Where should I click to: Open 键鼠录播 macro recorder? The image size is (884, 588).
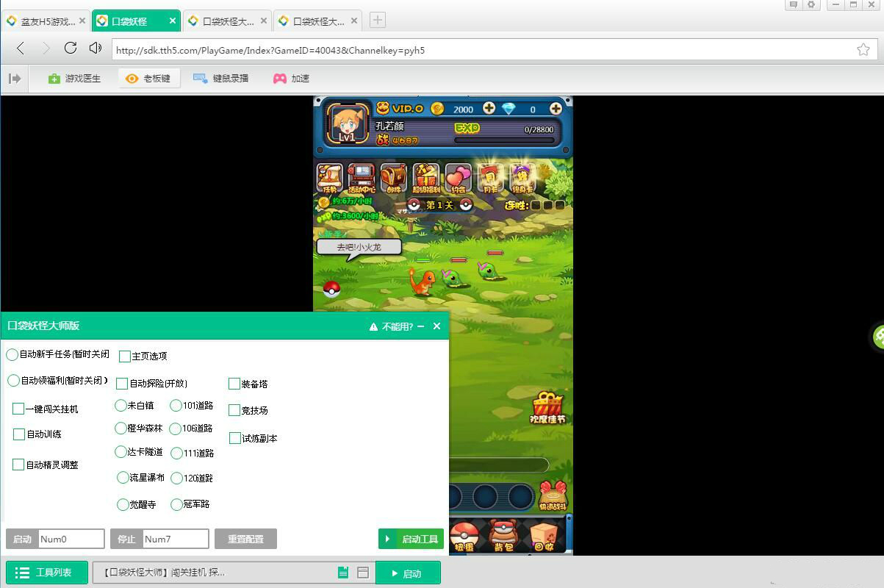(220, 78)
